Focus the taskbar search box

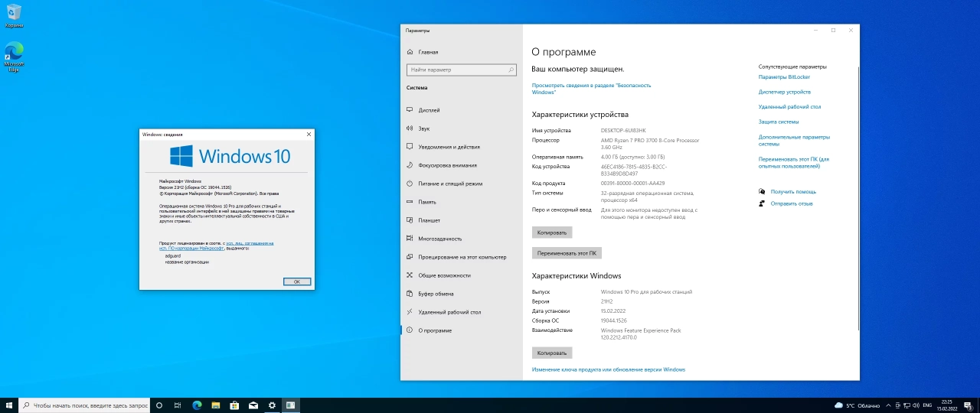[x=84, y=405]
